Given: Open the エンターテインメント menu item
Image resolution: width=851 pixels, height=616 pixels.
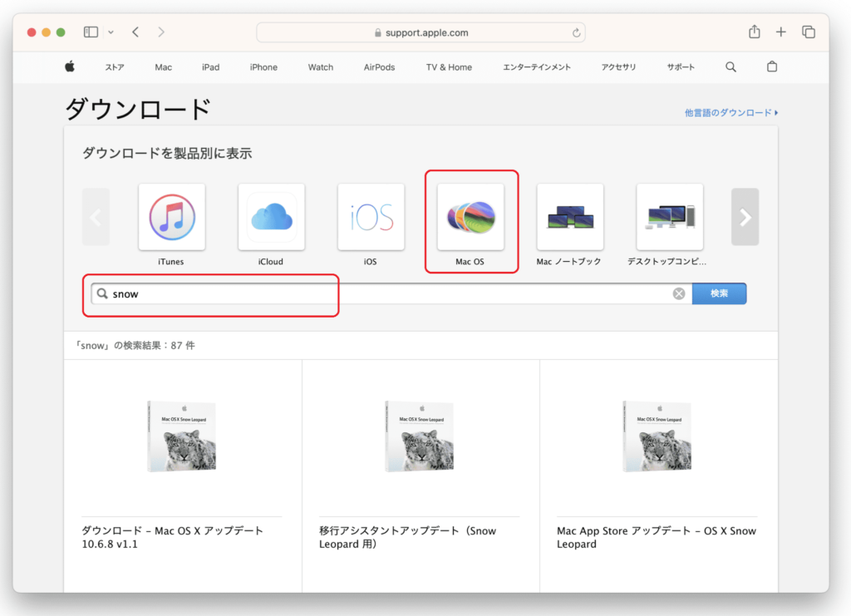Looking at the screenshot, I should click(536, 67).
